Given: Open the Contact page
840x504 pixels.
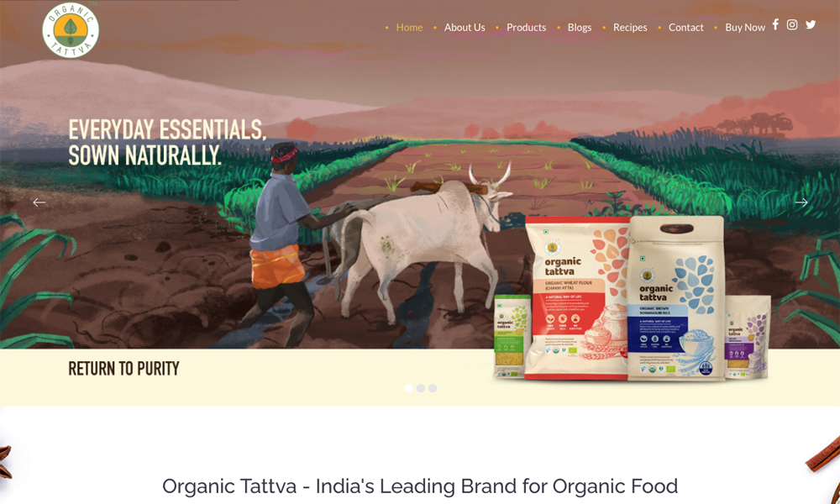Looking at the screenshot, I should click(x=685, y=28).
